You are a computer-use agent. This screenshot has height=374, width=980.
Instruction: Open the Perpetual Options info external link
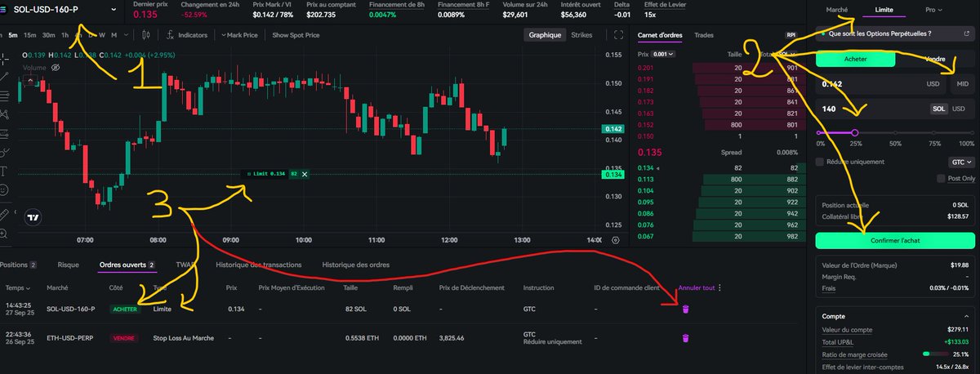click(x=965, y=34)
